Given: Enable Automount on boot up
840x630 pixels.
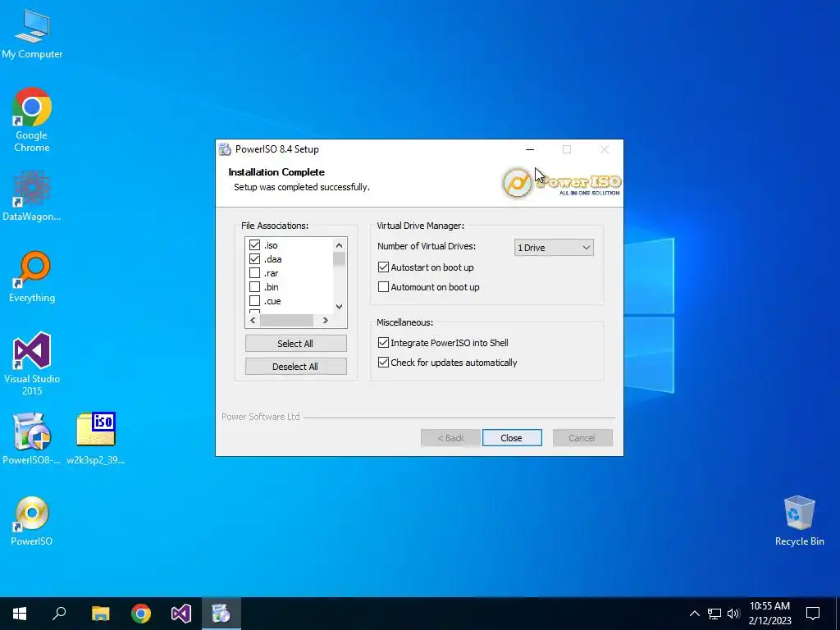Looking at the screenshot, I should (383, 287).
